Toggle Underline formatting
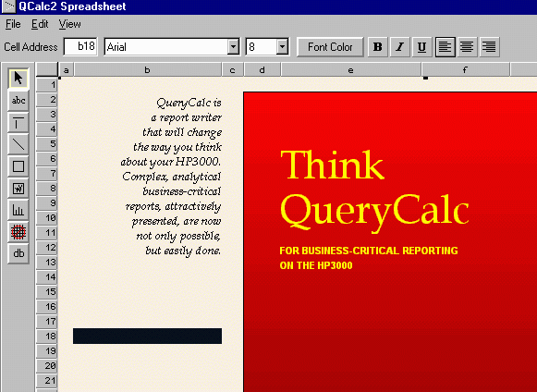This screenshot has height=392, width=537. 421,47
